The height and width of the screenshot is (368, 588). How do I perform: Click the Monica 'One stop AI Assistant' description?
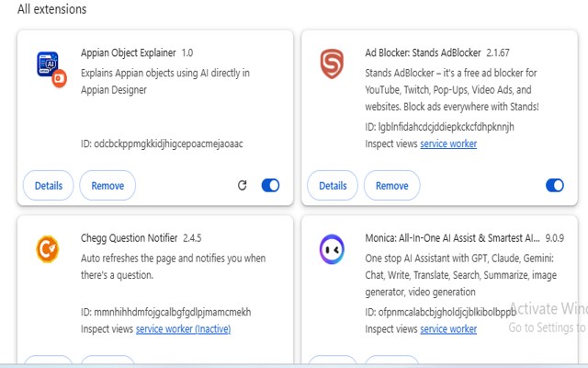tap(461, 275)
